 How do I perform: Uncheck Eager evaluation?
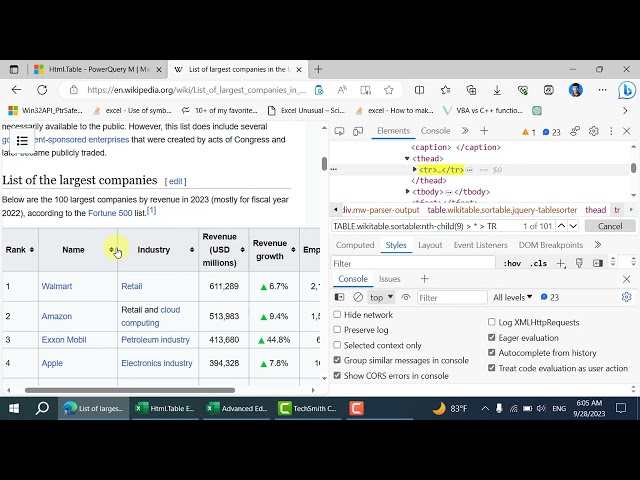(491, 338)
